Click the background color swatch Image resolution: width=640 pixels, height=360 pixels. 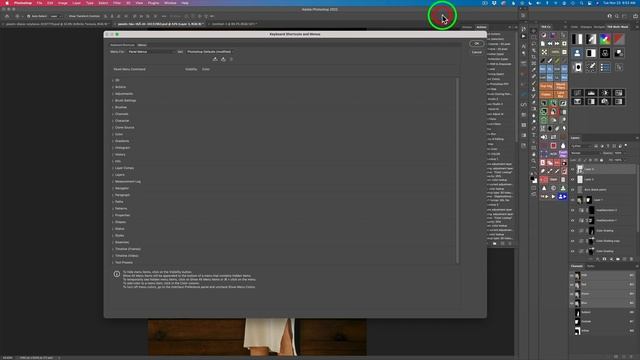pos(535,180)
